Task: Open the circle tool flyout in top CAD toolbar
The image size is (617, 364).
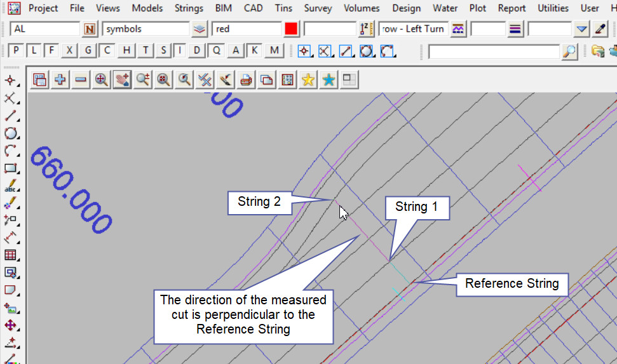Action: point(367,51)
